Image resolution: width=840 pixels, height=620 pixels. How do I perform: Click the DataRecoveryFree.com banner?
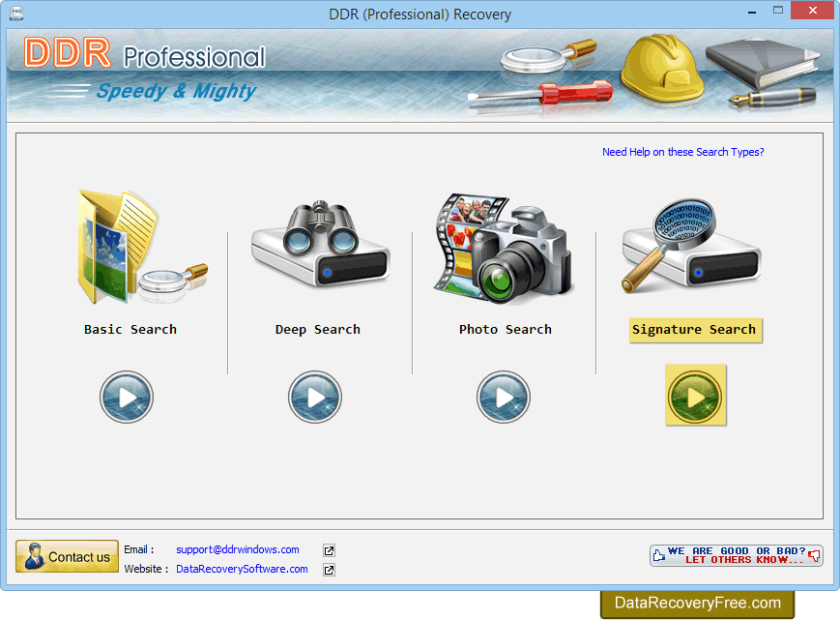pos(697,604)
